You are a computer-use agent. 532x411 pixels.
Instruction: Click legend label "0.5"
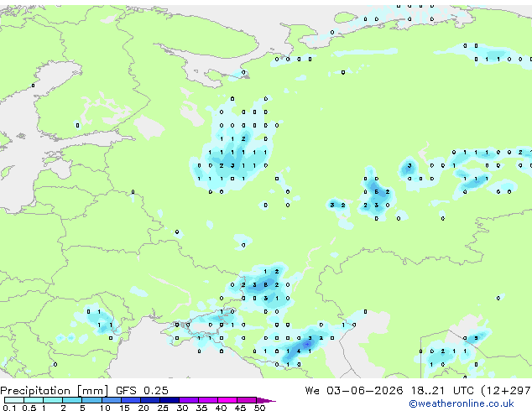click(29, 408)
